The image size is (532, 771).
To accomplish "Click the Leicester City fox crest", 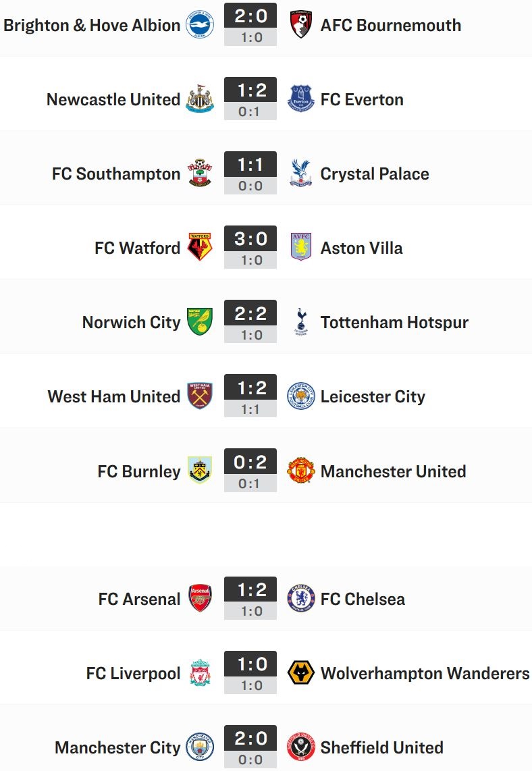I will coord(301,396).
